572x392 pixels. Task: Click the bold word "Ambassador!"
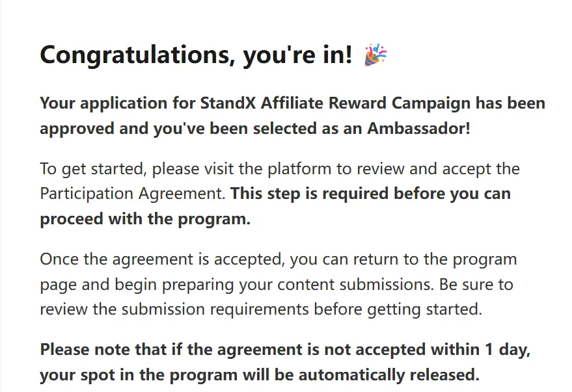click(x=418, y=127)
